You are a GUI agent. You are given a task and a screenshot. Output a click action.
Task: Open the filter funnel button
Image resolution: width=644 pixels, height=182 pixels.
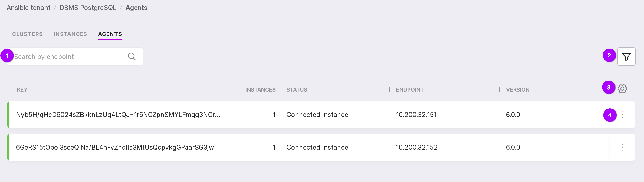coord(626,57)
